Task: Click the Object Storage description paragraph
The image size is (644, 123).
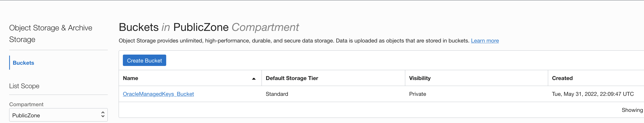Action: coord(294,41)
